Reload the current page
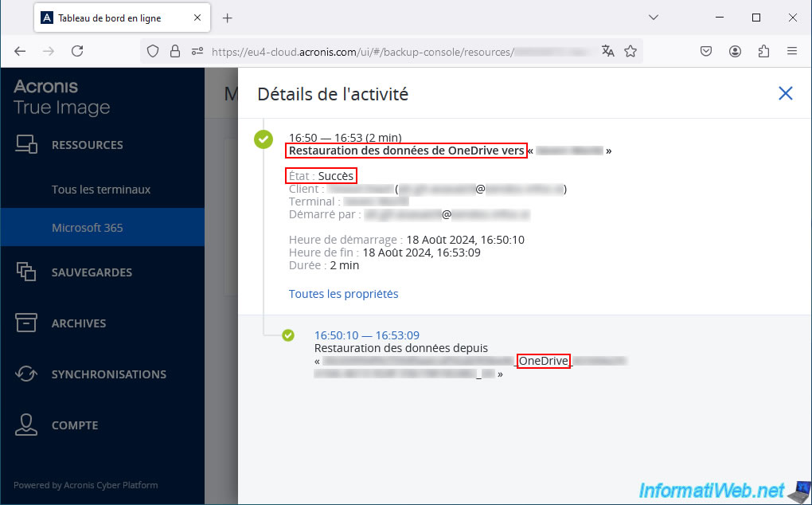 pos(77,51)
